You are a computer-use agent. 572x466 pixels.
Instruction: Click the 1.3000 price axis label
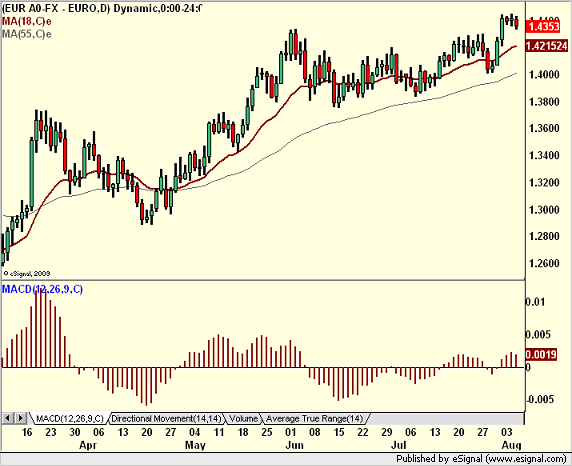[x=544, y=209]
